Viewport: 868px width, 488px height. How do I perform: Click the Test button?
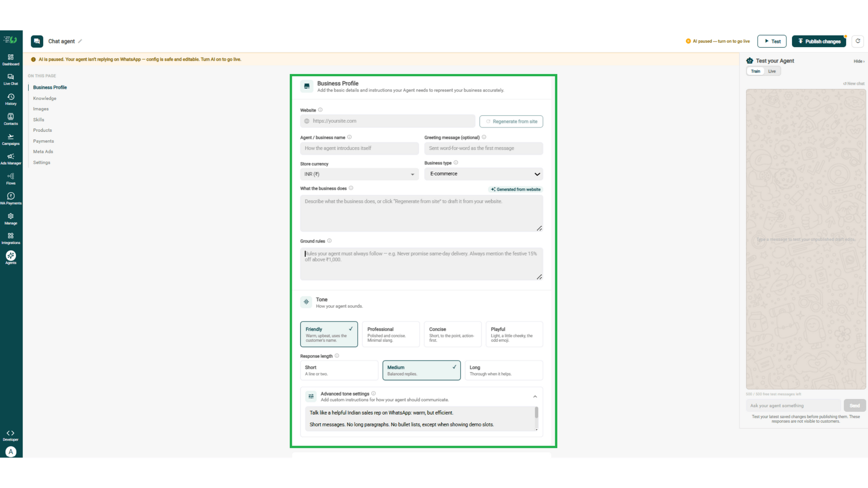coord(772,41)
